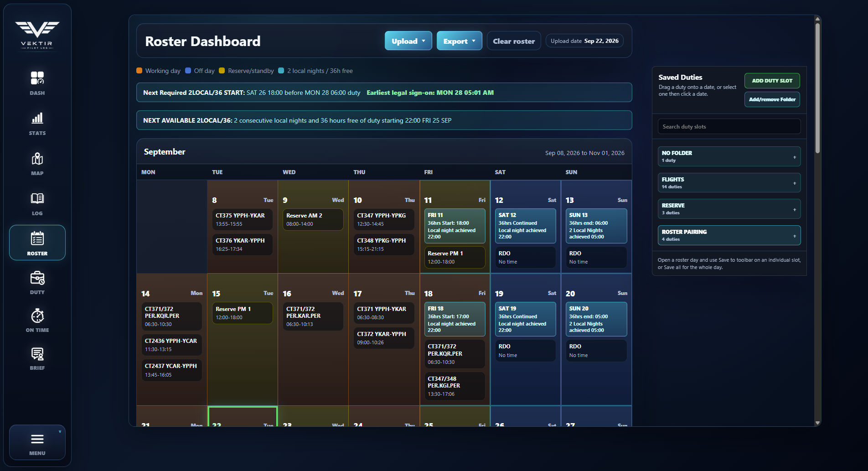
Task: Click the yellow Reserve/standby legend swatch
Action: [222, 71]
